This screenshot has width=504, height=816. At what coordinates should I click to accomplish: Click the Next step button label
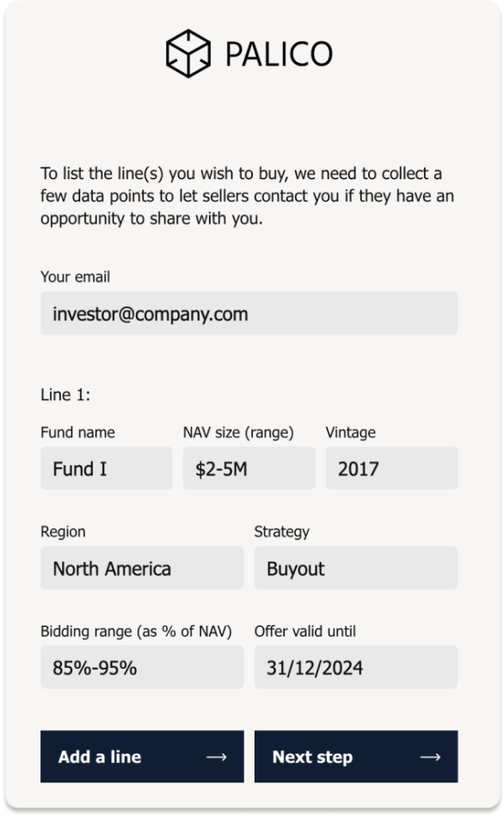[312, 757]
